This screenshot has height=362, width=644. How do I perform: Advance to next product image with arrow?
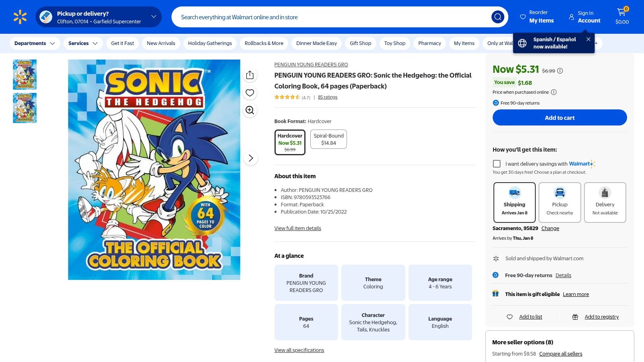tap(251, 158)
